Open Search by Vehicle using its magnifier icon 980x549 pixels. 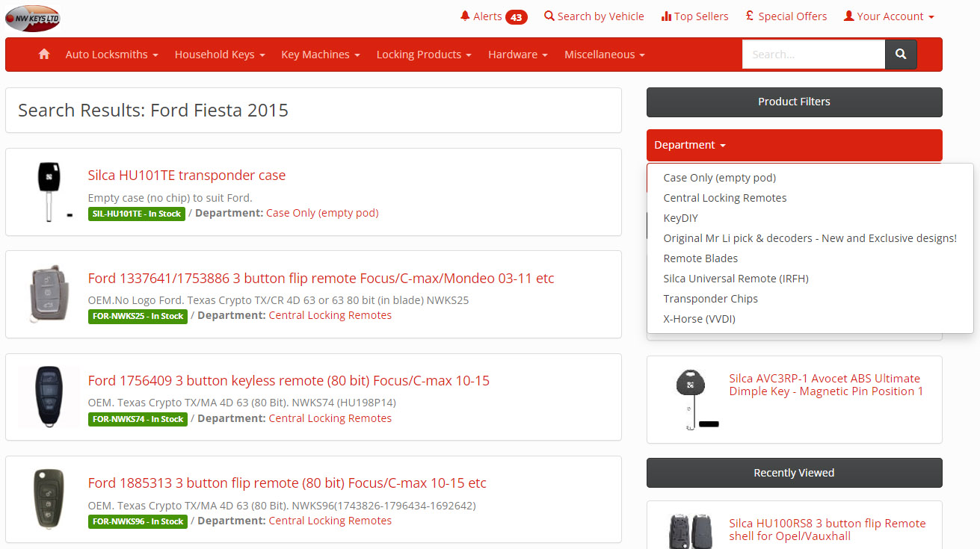[x=548, y=16]
